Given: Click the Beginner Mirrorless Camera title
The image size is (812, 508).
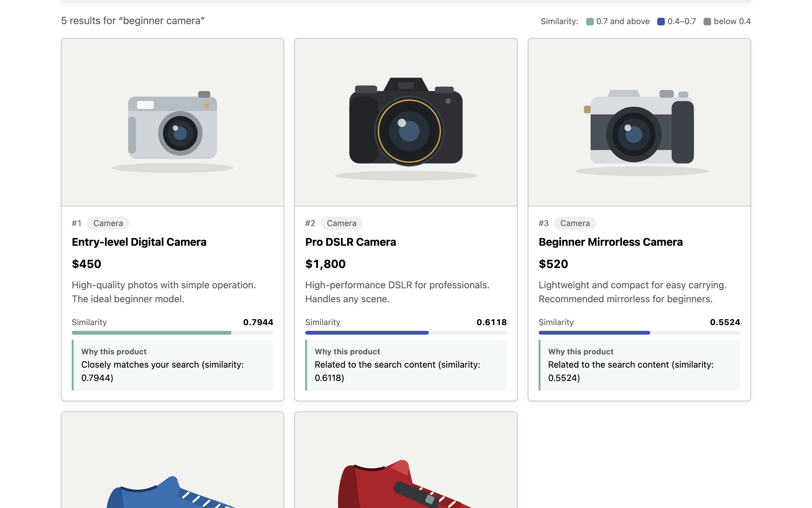Looking at the screenshot, I should point(611,242).
